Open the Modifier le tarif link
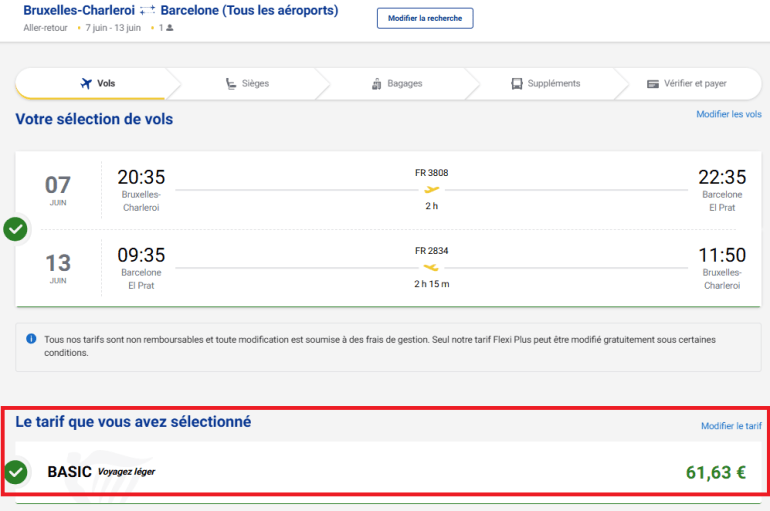770x511 pixels. [x=731, y=426]
